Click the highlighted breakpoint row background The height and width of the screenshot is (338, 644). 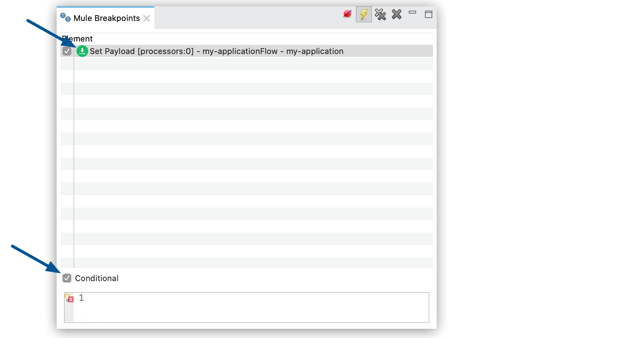pos(386,51)
